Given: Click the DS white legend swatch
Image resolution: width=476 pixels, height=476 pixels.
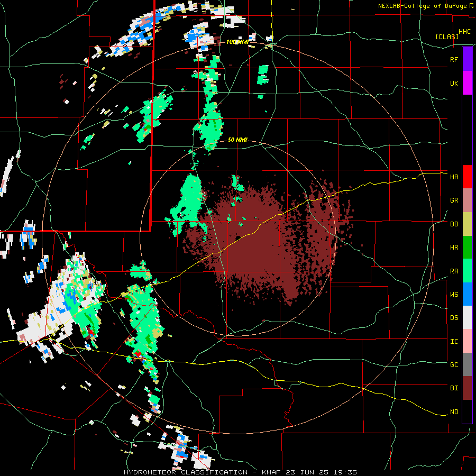Looking at the screenshot, I should (467, 317).
